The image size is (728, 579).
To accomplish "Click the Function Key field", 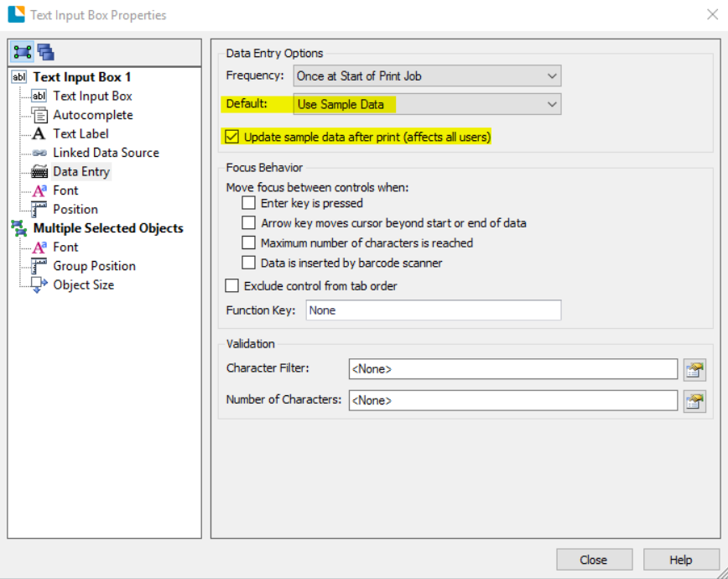I will (434, 310).
